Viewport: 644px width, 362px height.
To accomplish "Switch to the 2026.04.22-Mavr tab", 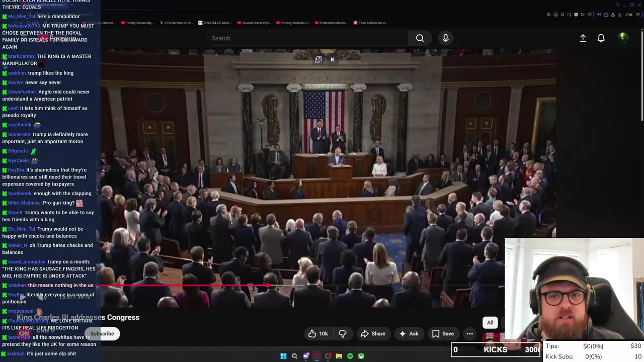I will (x=216, y=23).
